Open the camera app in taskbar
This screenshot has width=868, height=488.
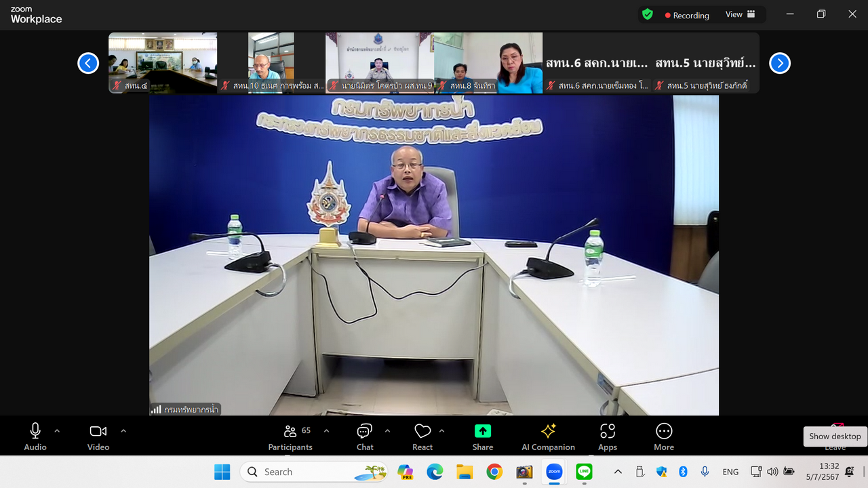coord(524,472)
